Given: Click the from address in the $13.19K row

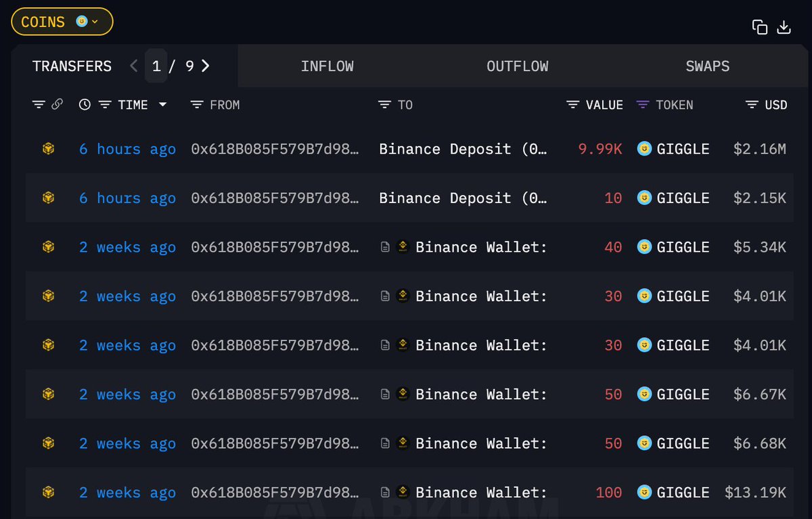Looking at the screenshot, I should pyautogui.click(x=275, y=493).
